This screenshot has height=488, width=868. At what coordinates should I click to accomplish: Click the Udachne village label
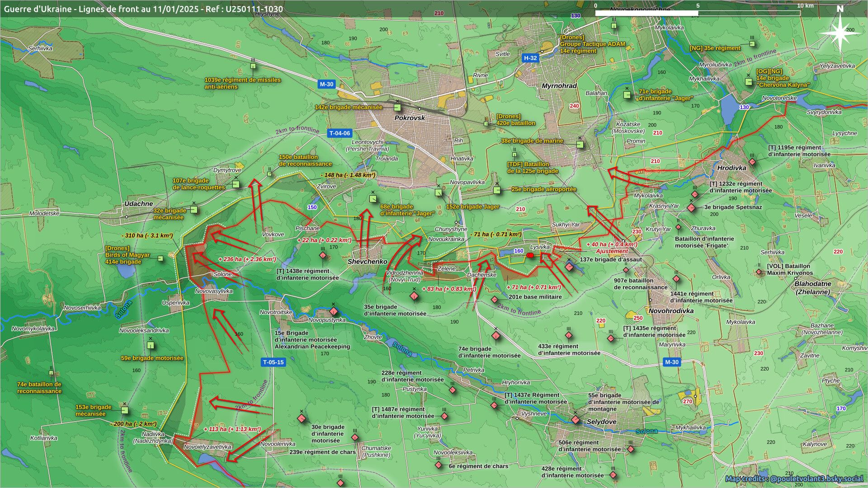tap(138, 203)
